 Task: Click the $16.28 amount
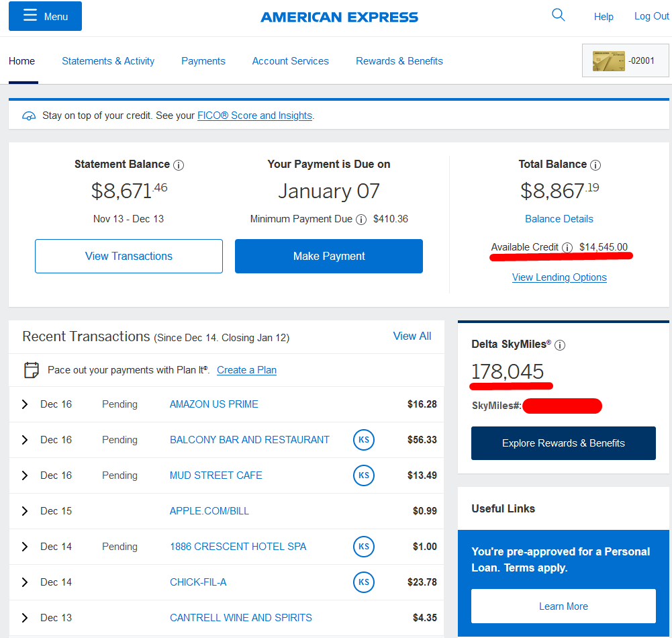(x=422, y=404)
